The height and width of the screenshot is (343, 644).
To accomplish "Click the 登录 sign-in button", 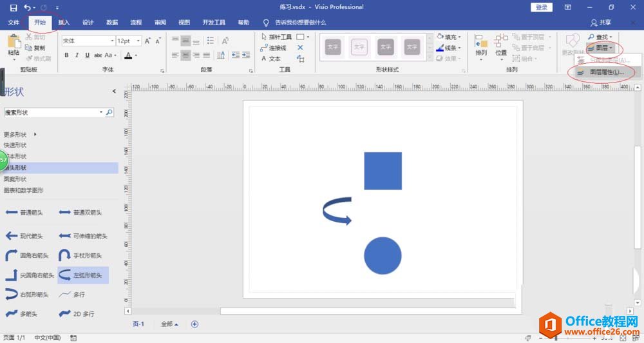I will click(x=542, y=7).
